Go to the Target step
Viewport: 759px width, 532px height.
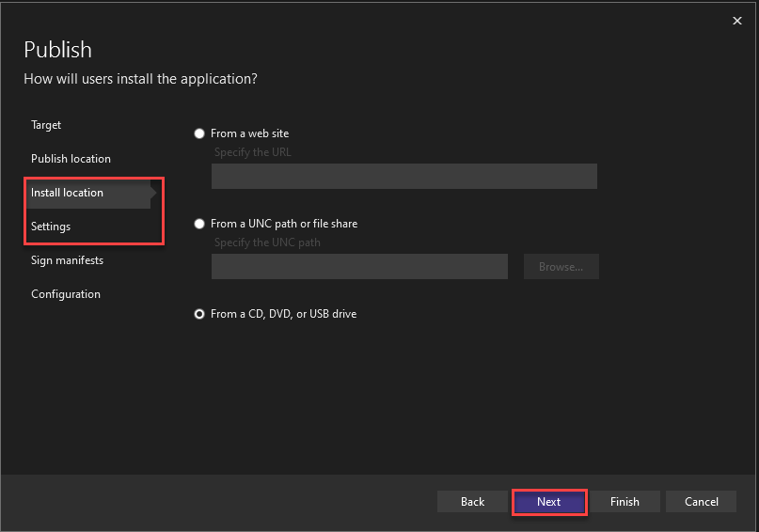point(46,125)
